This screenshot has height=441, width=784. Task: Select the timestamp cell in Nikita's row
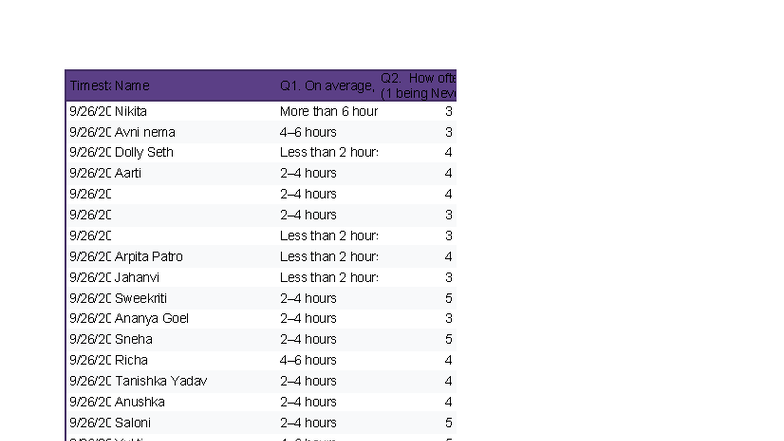(89, 111)
